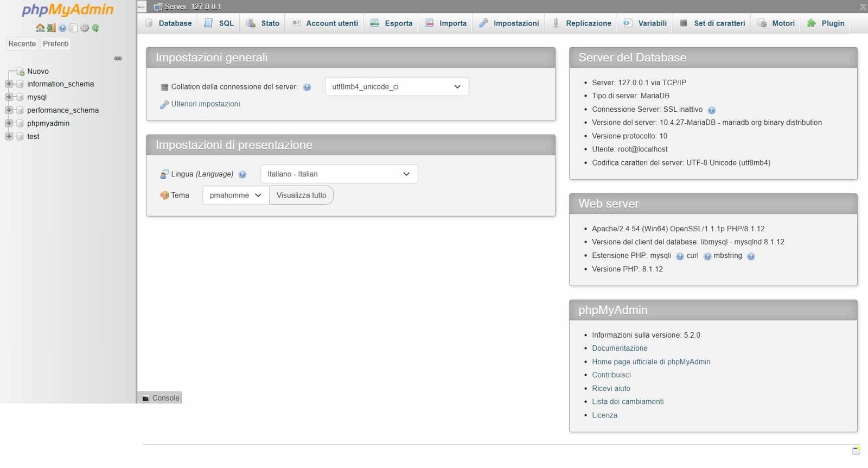868x468 pixels.
Task: Click help icon next to collation label
Action: click(307, 87)
